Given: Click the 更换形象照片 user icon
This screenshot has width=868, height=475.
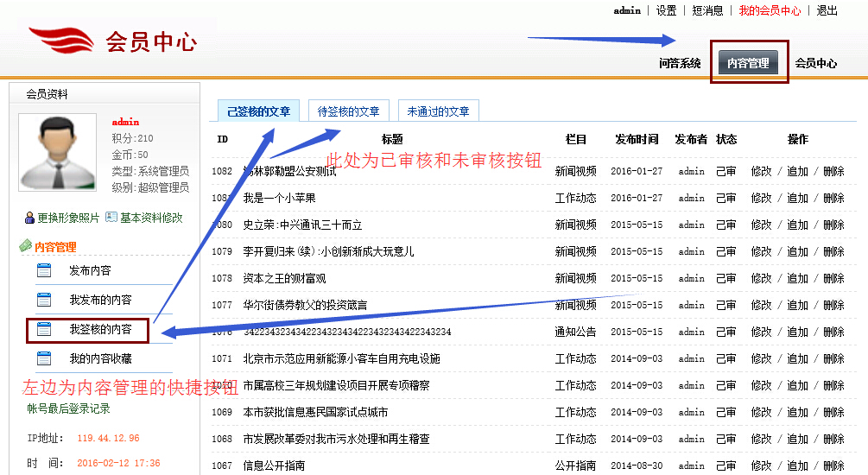Looking at the screenshot, I should (29, 218).
